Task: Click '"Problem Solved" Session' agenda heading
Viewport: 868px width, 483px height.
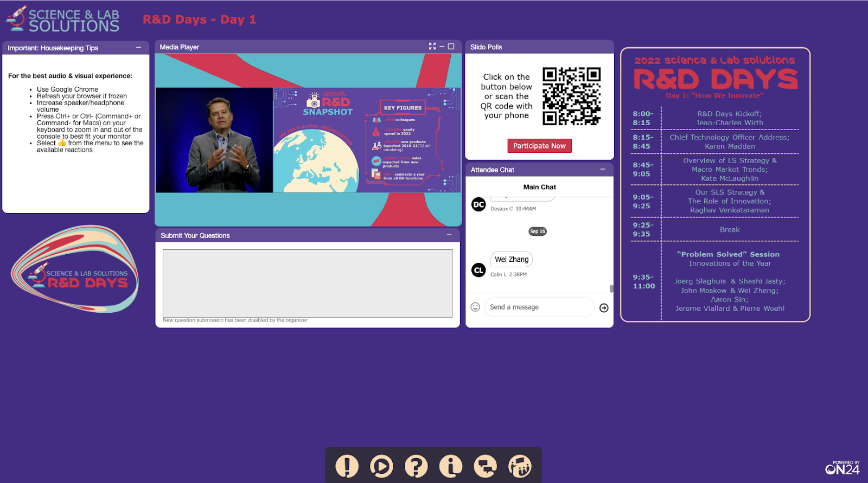Action: [728, 254]
